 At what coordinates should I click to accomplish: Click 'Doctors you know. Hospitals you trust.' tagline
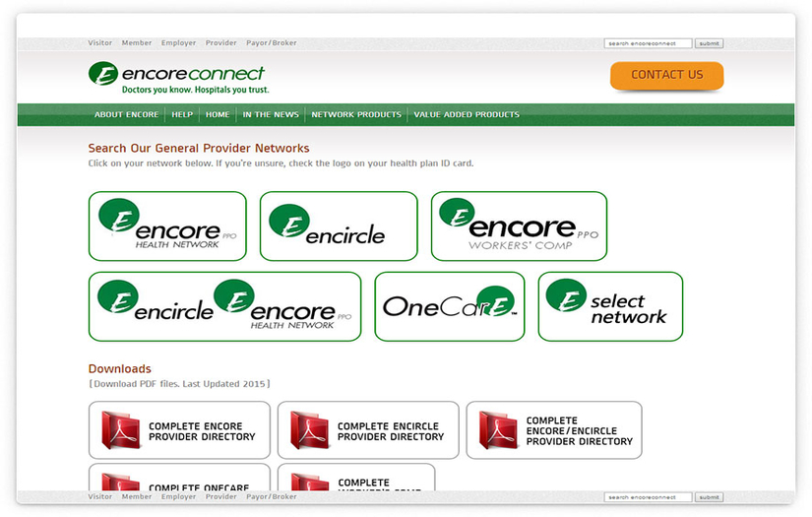(x=195, y=90)
